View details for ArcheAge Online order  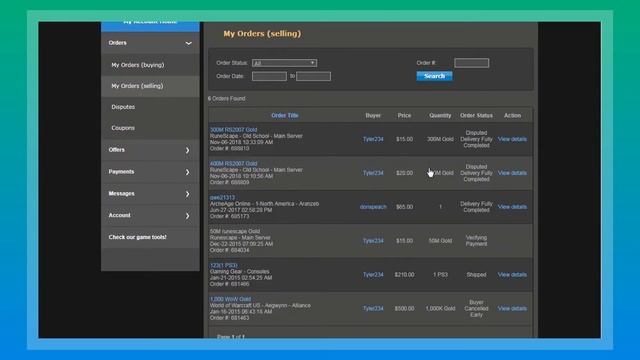(512, 207)
